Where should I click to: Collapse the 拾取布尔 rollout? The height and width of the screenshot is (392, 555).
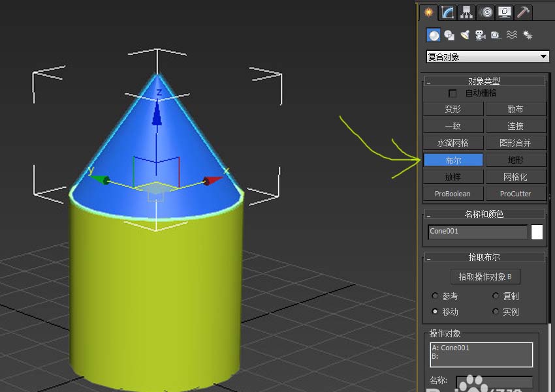429,258
